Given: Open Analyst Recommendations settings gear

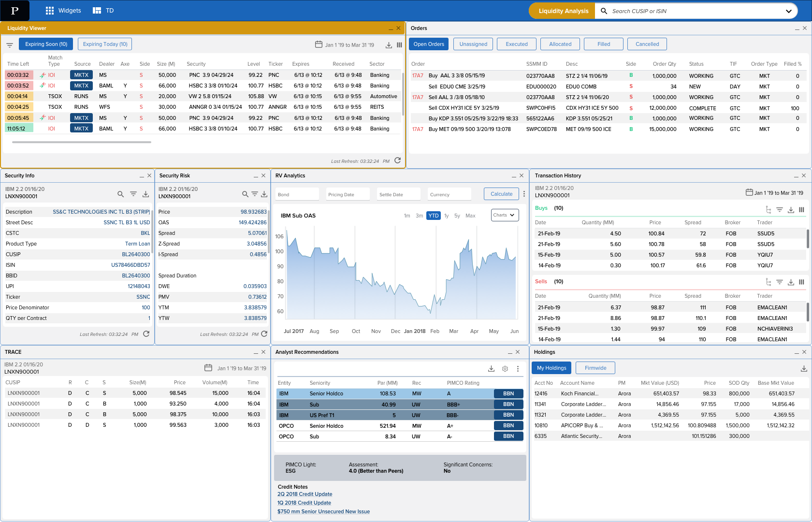Looking at the screenshot, I should point(505,369).
